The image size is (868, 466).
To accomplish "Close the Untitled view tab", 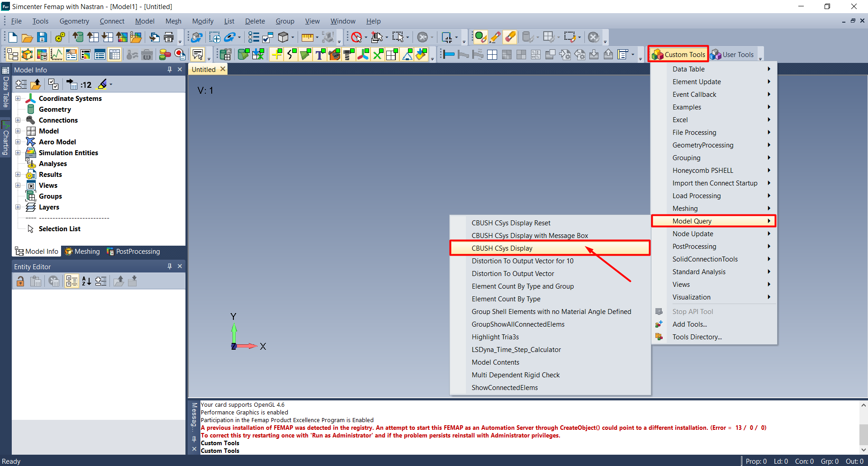I will 223,69.
